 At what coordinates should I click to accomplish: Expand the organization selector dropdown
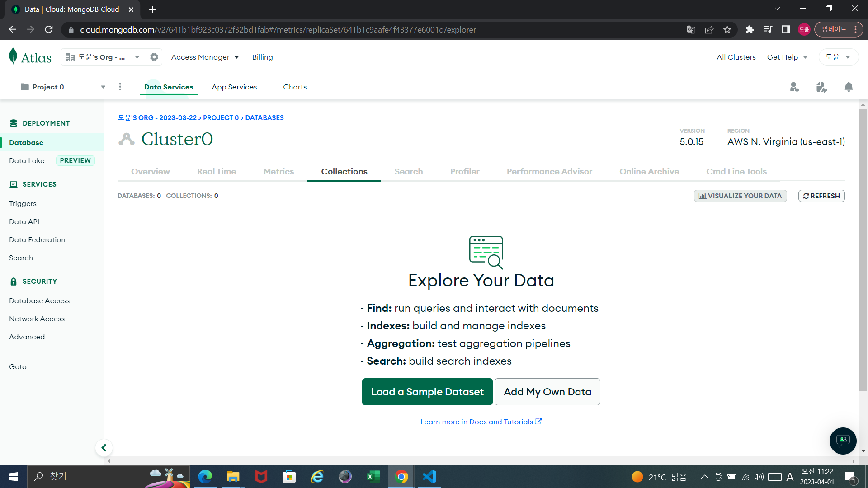103,57
